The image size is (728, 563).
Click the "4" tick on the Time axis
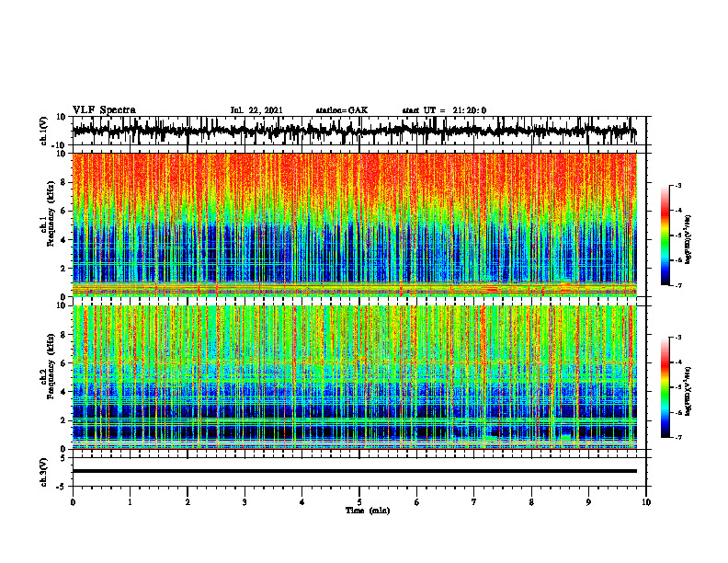tap(302, 502)
